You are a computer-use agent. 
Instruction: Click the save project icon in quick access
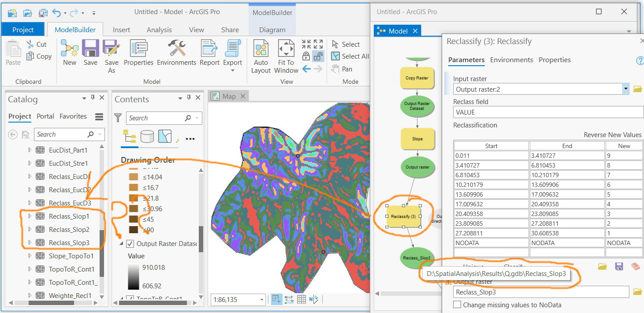click(43, 12)
